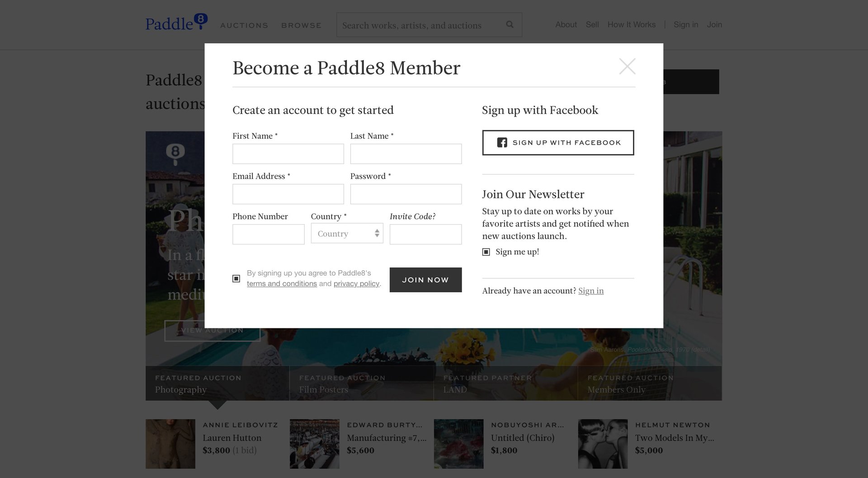Click the JOIN NOW button
Image resolution: width=868 pixels, height=478 pixels.
tap(425, 280)
